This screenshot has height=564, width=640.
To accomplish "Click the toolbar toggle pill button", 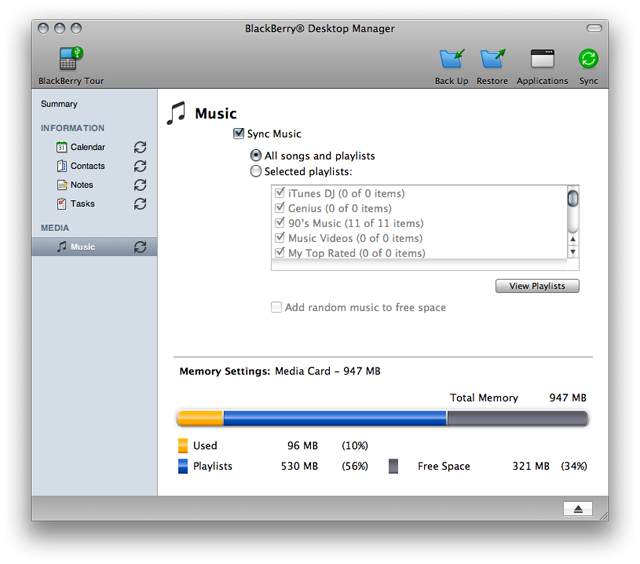I will [594, 28].
